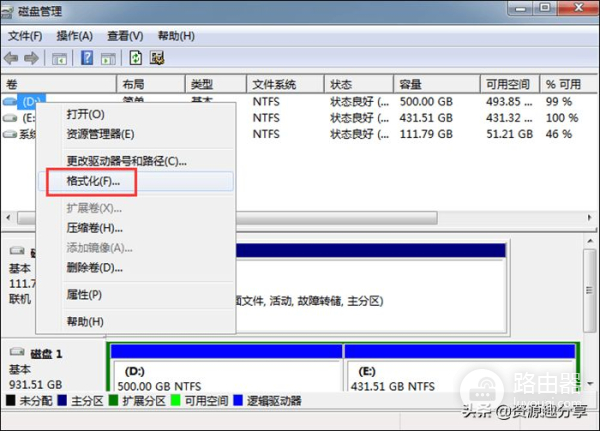
Task: Open the 查看(V) menu
Action: click(125, 36)
